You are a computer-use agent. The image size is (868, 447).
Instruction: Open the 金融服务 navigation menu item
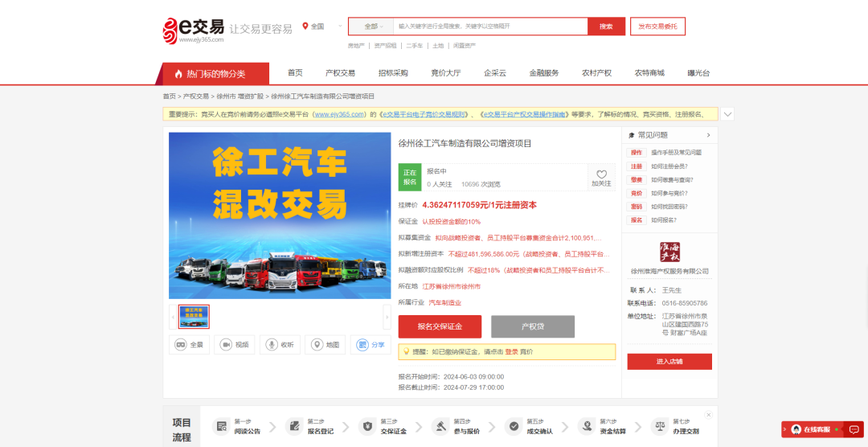(543, 73)
